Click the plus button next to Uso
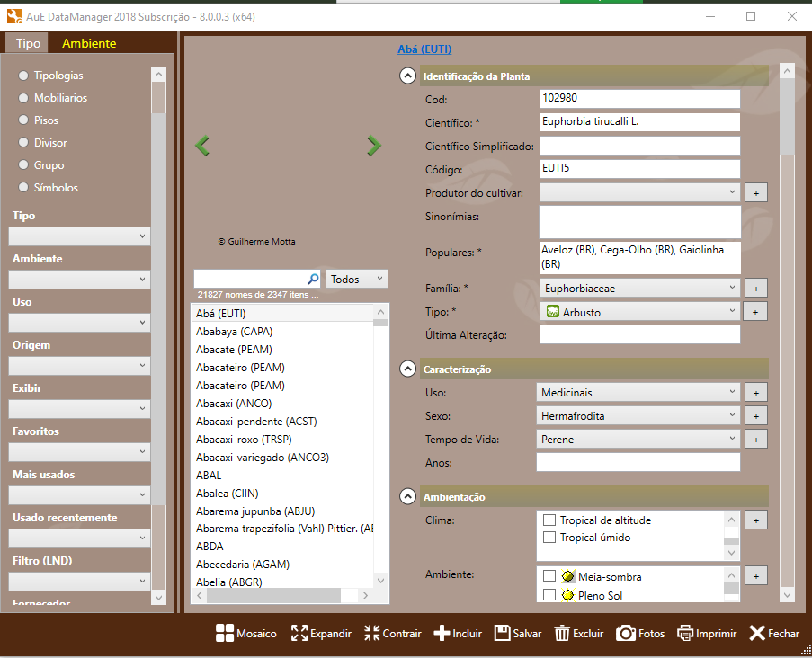This screenshot has width=812, height=658. [x=755, y=393]
